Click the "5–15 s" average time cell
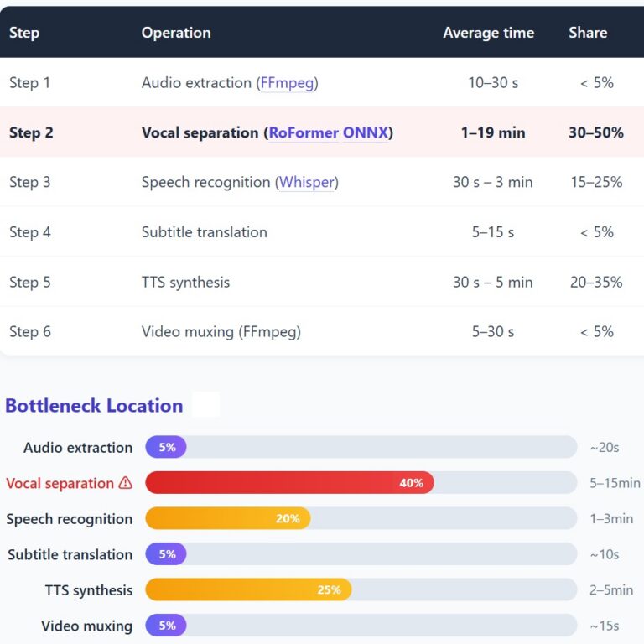This screenshot has height=644, width=644. tap(493, 232)
